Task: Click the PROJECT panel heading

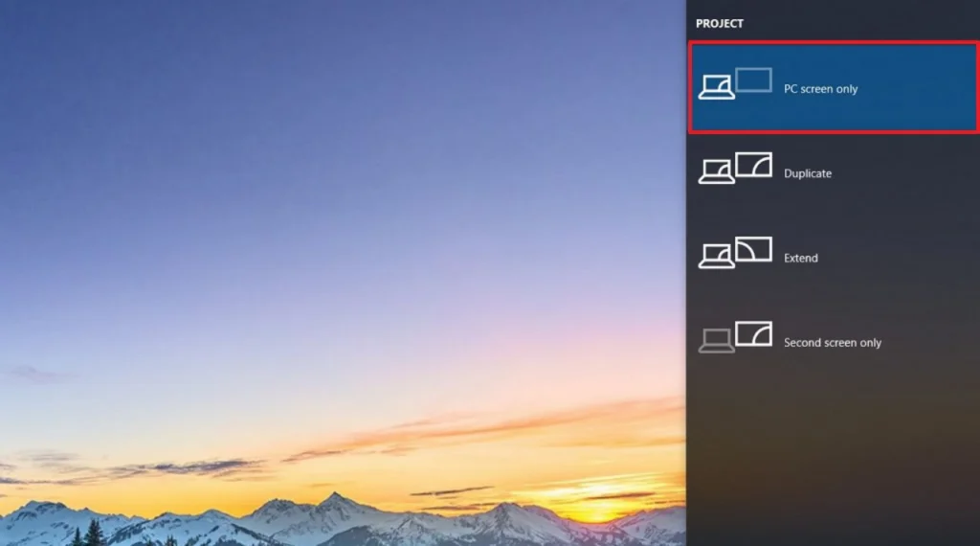Action: (x=720, y=23)
